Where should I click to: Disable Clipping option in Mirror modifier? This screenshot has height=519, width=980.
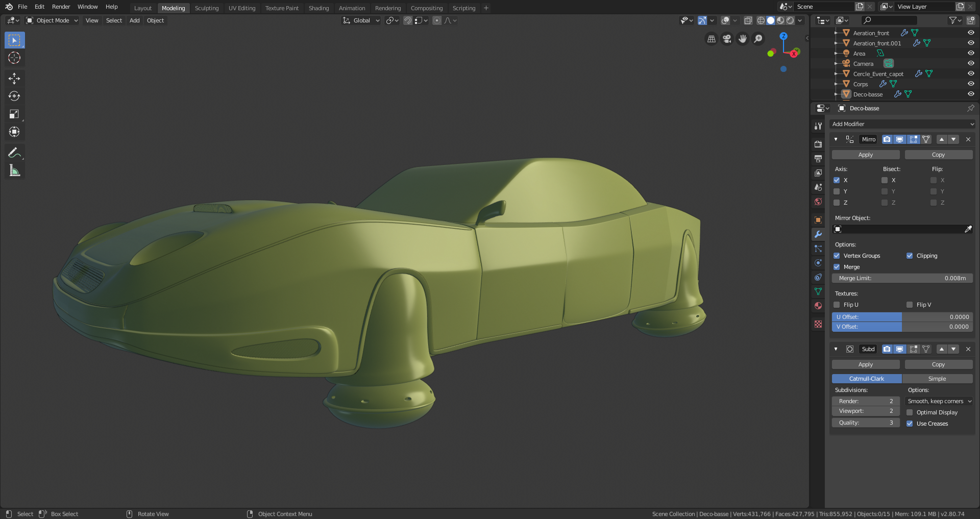[x=910, y=256]
